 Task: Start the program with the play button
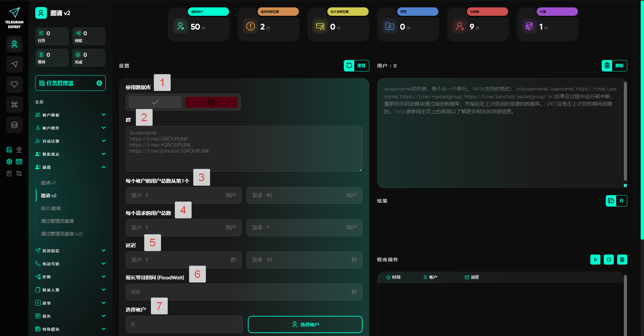click(595, 260)
